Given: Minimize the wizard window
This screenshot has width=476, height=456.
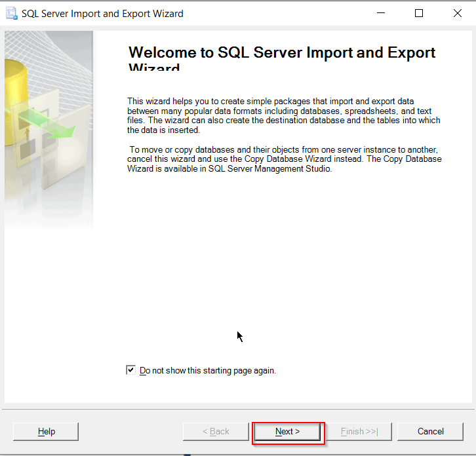Looking at the screenshot, I should point(381,13).
